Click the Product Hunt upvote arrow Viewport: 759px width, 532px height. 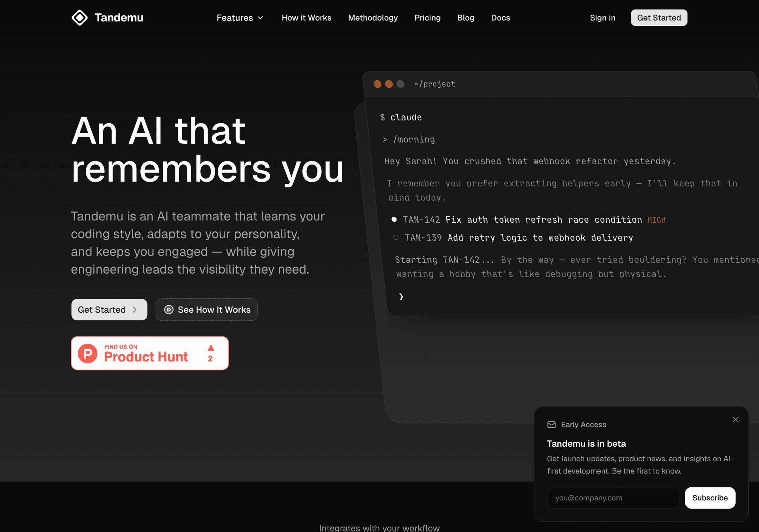tap(211, 348)
